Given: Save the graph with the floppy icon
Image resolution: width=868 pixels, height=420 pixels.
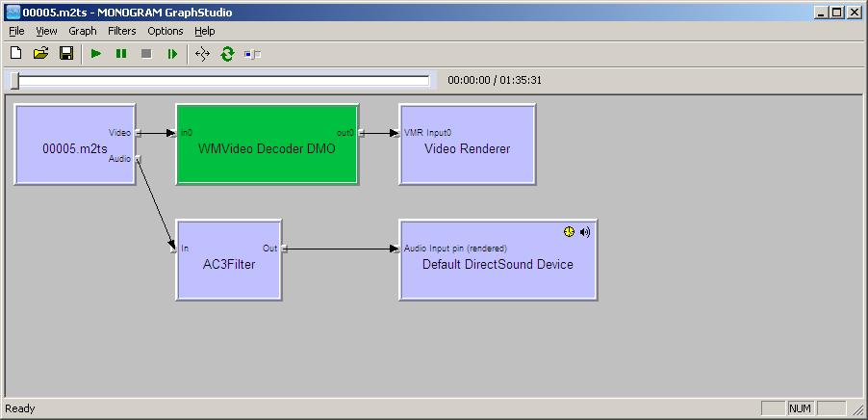Looking at the screenshot, I should pyautogui.click(x=66, y=54).
